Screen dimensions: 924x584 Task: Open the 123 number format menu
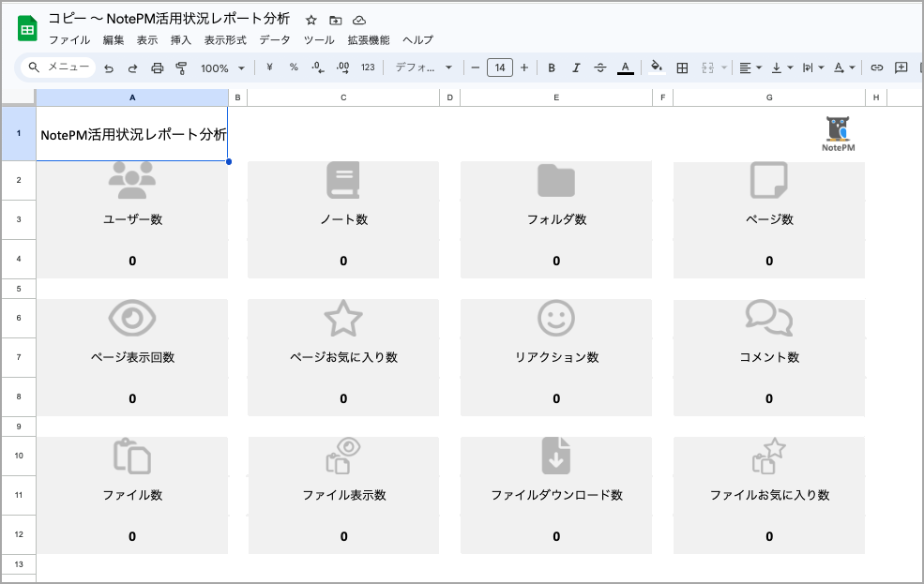click(x=368, y=67)
